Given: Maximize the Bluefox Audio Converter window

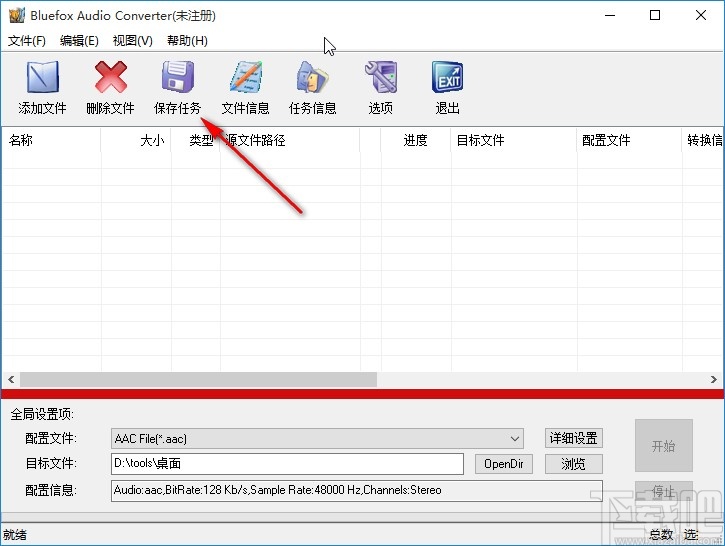Looking at the screenshot, I should coord(655,15).
